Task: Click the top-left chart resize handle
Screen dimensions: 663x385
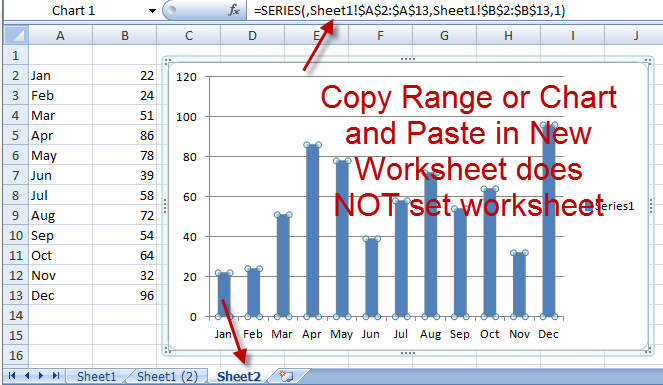Action: click(x=168, y=62)
